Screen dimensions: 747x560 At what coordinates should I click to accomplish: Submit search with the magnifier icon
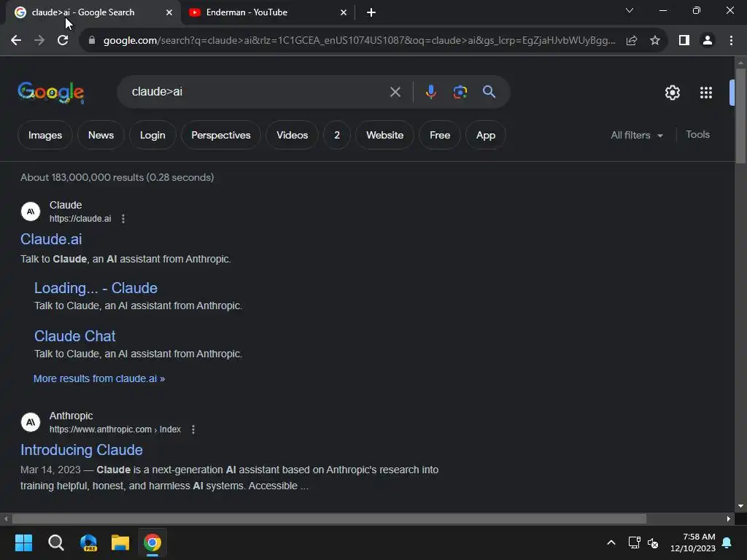click(x=489, y=92)
